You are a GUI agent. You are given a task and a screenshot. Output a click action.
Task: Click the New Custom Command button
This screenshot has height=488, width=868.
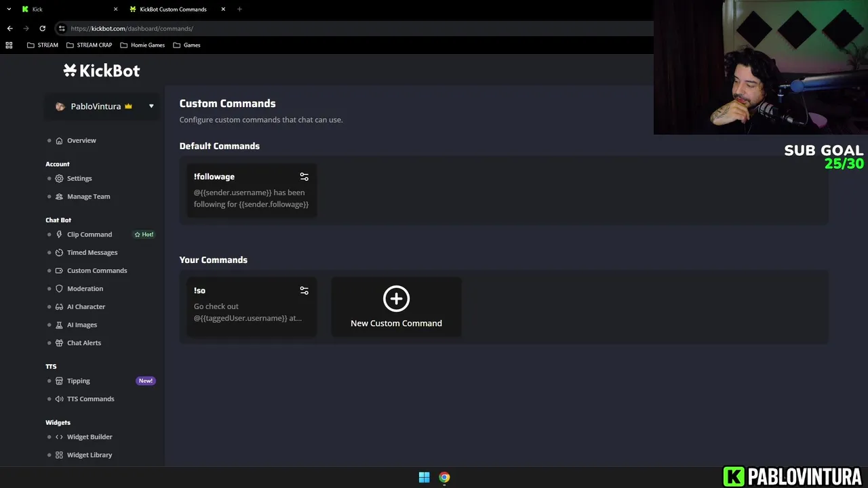click(x=396, y=307)
